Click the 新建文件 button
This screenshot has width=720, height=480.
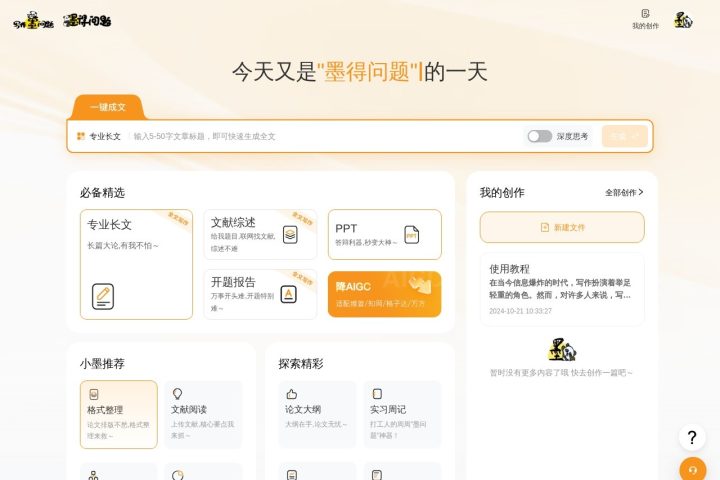(562, 227)
